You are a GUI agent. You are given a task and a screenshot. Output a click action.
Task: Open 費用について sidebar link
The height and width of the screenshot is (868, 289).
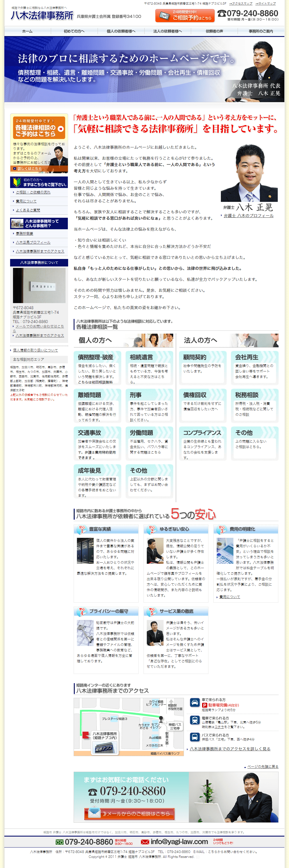pyautogui.click(x=26, y=201)
